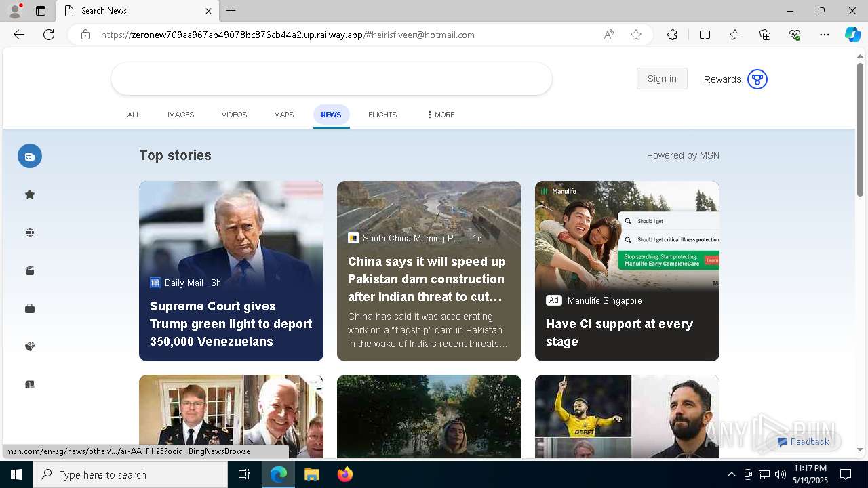The width and height of the screenshot is (868, 488).
Task: Switch to ALL search tab
Action: tap(134, 115)
